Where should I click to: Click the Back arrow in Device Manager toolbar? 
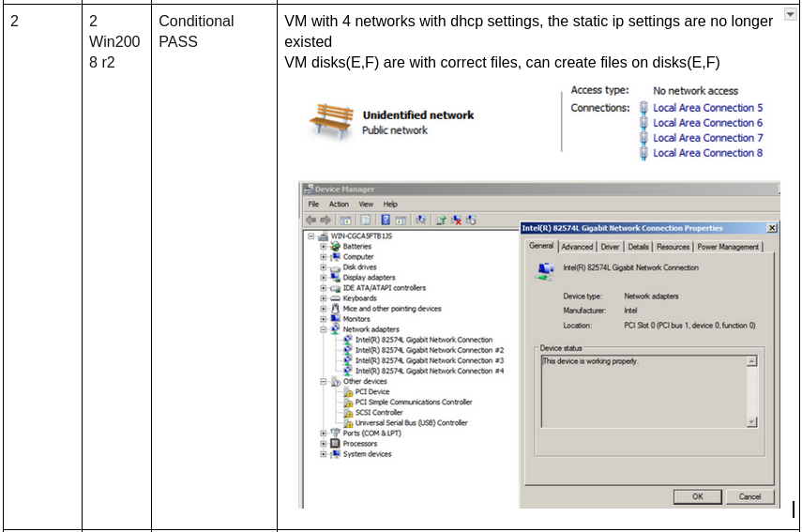(310, 220)
